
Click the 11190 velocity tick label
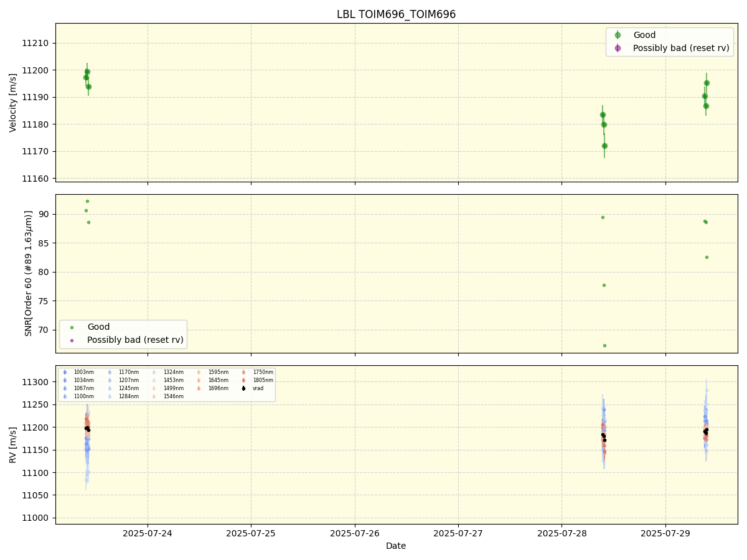tap(37, 98)
